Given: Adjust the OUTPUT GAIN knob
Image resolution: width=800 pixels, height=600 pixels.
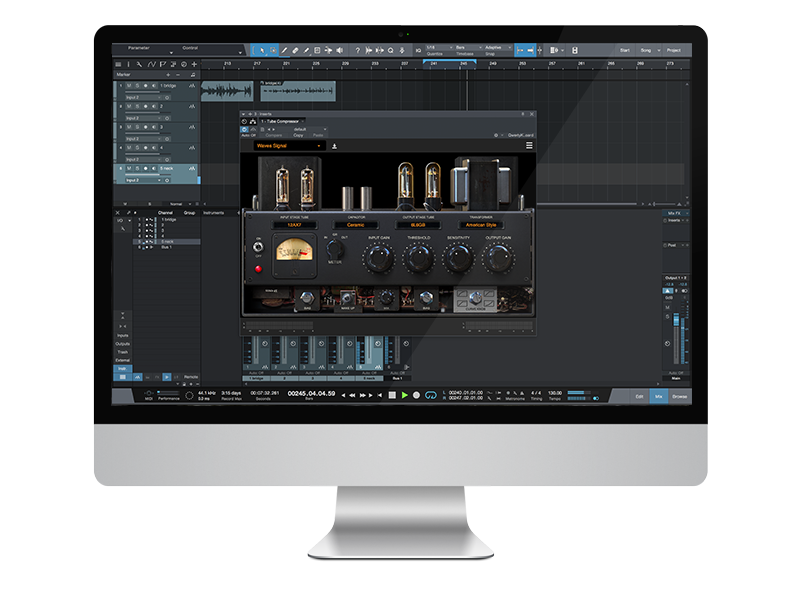Looking at the screenshot, I should [498, 258].
